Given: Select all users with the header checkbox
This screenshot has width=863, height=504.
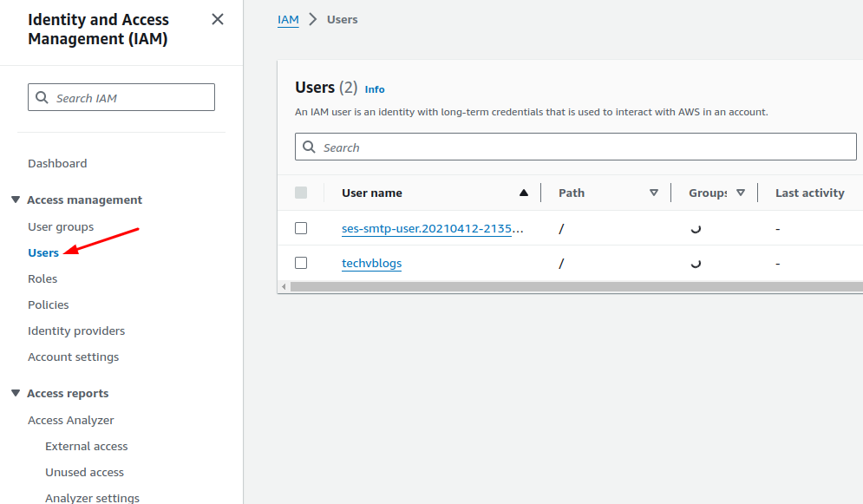Looking at the screenshot, I should pos(301,192).
